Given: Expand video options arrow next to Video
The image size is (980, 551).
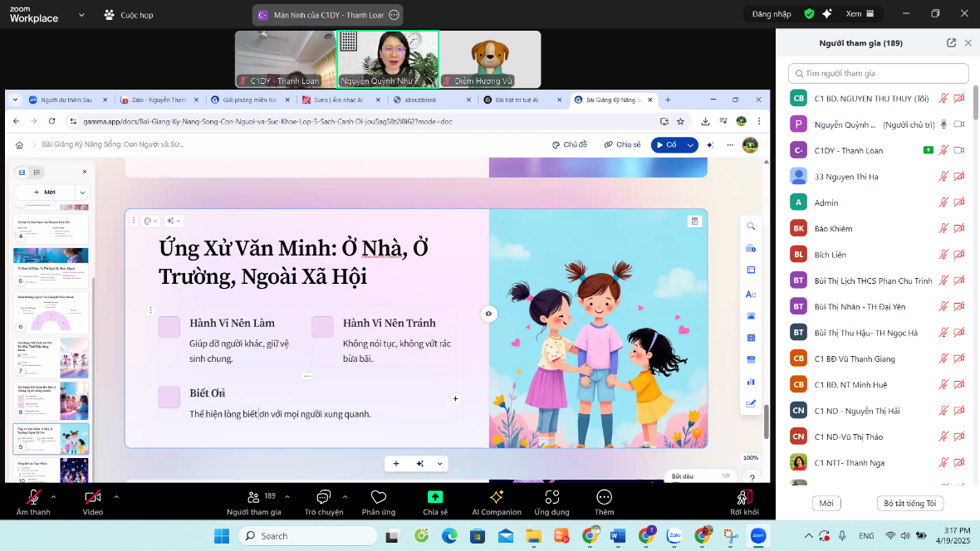Looking at the screenshot, I should click(116, 497).
